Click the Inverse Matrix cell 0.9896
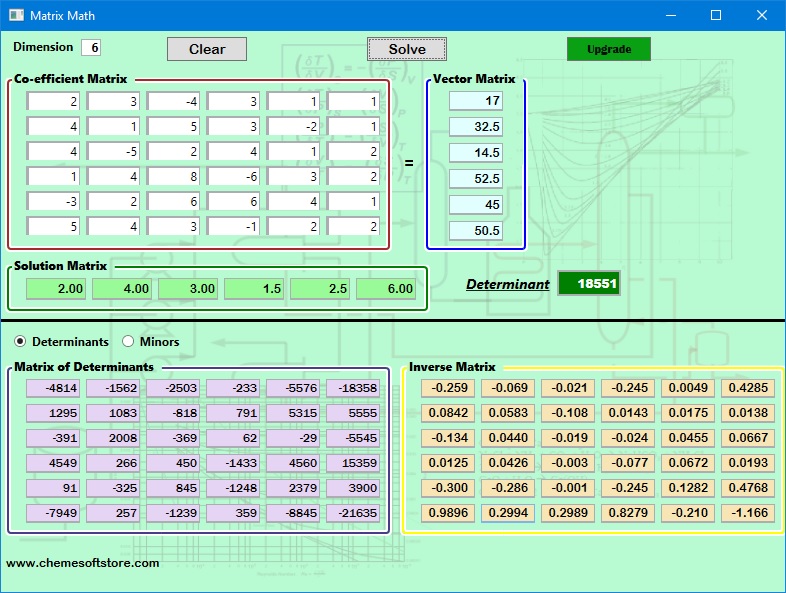 447,513
